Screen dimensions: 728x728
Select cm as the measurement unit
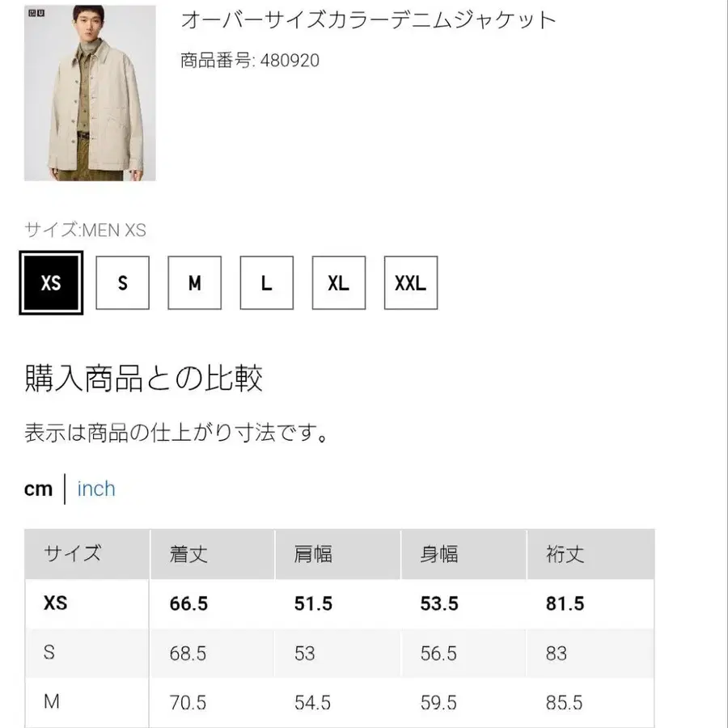coord(38,489)
